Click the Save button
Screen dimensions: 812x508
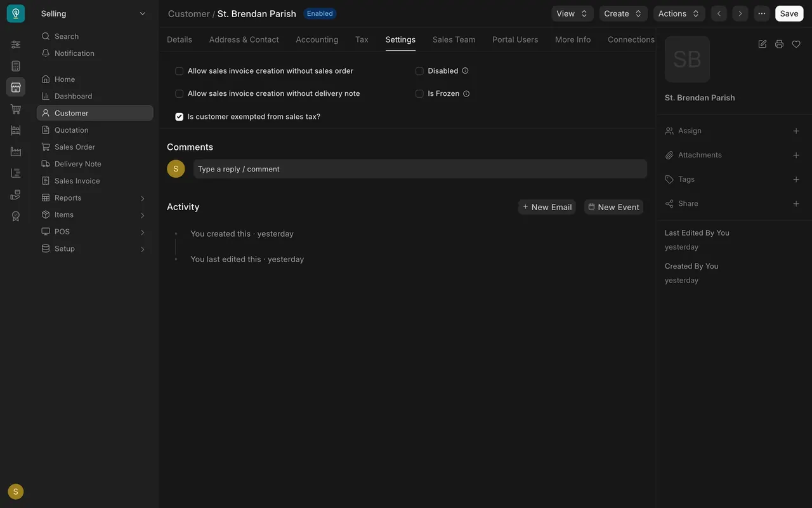[x=789, y=13]
